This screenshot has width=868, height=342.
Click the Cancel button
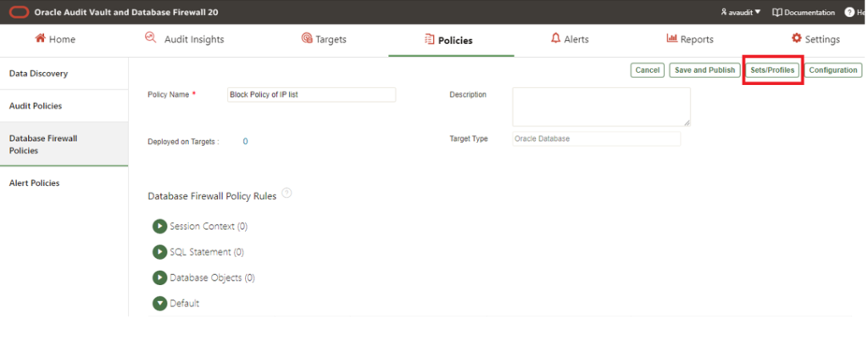tap(648, 70)
